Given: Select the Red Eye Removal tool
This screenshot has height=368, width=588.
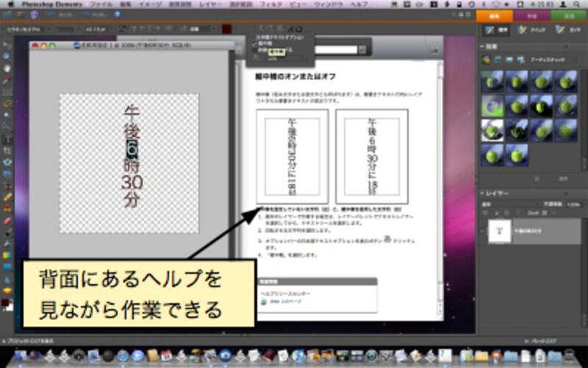Looking at the screenshot, I should 7,186.
